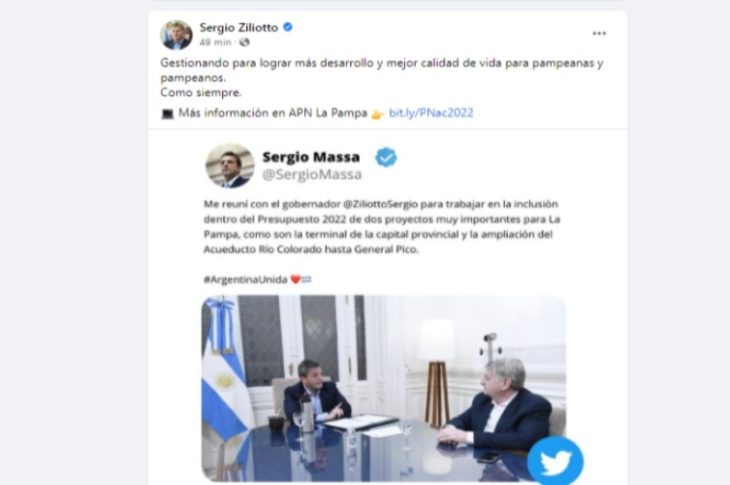Open the meeting photo with Argentine flag

384,388
